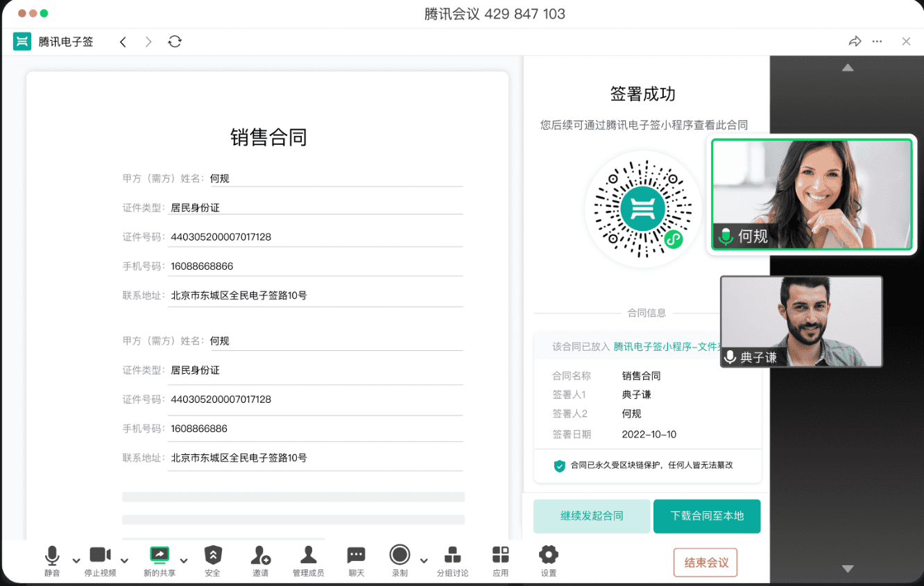Click the blockchain protection shield icon
The image size is (924, 586).
click(559, 465)
